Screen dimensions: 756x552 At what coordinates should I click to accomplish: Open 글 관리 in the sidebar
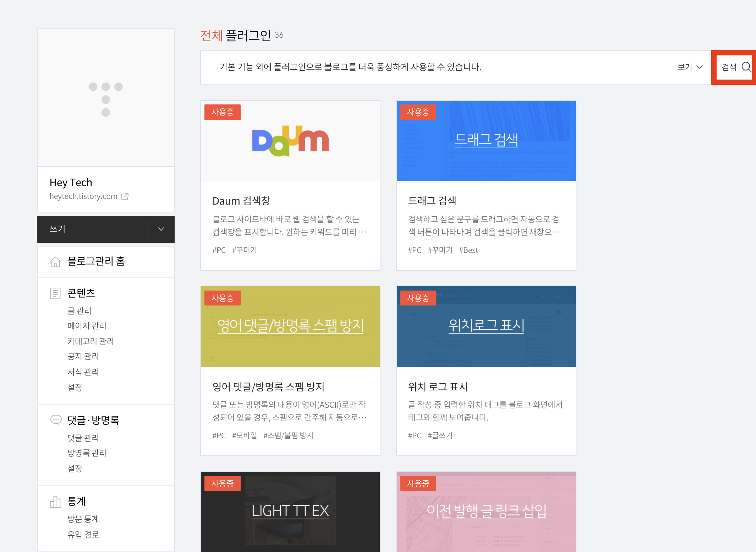point(80,311)
